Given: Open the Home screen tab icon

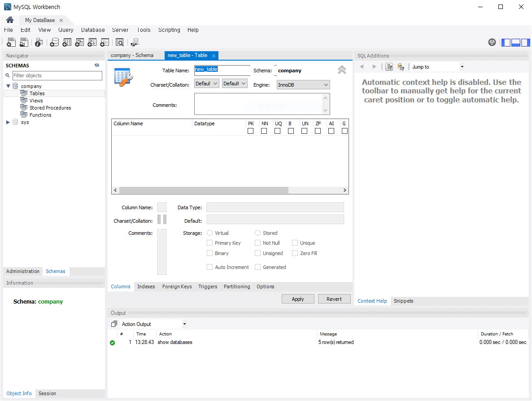Looking at the screenshot, I should [x=10, y=20].
